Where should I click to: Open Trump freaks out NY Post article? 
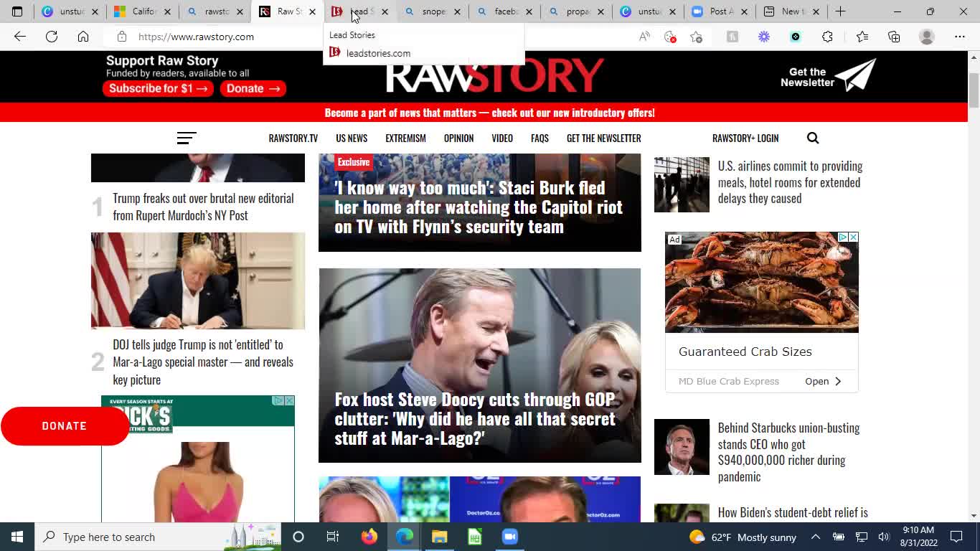tap(203, 207)
